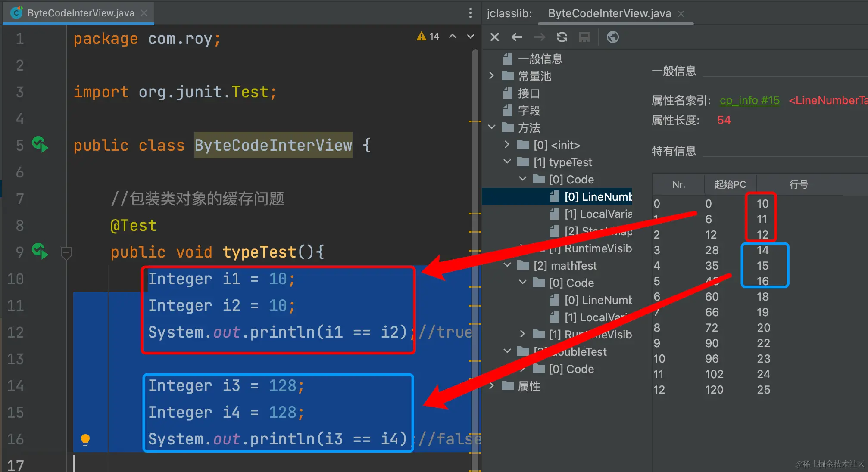
Task: Switch to ByteCodeInterView.java editor tab
Action: [81, 13]
